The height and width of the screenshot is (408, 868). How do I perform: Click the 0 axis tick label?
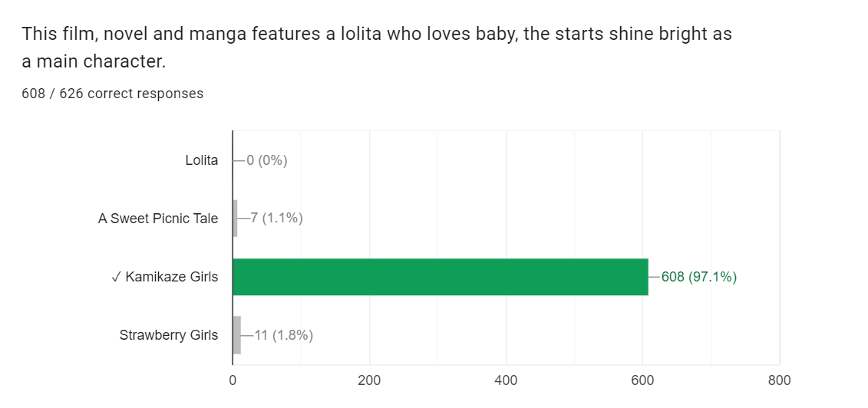point(233,380)
